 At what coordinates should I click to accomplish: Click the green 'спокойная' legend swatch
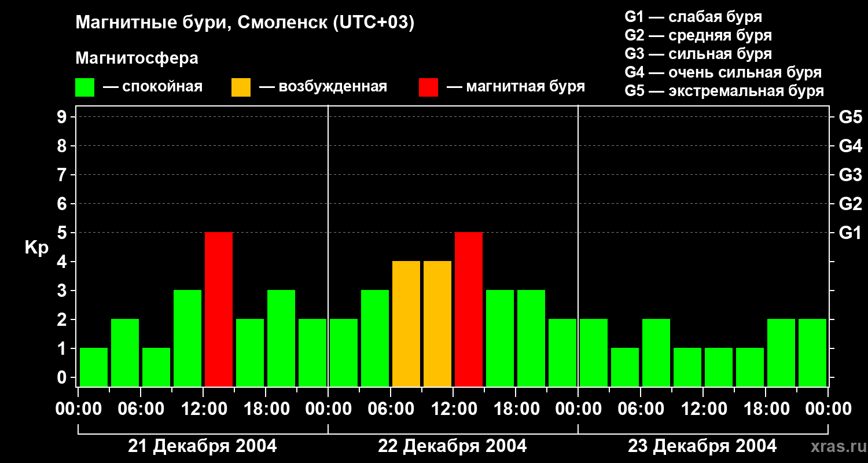(85, 87)
